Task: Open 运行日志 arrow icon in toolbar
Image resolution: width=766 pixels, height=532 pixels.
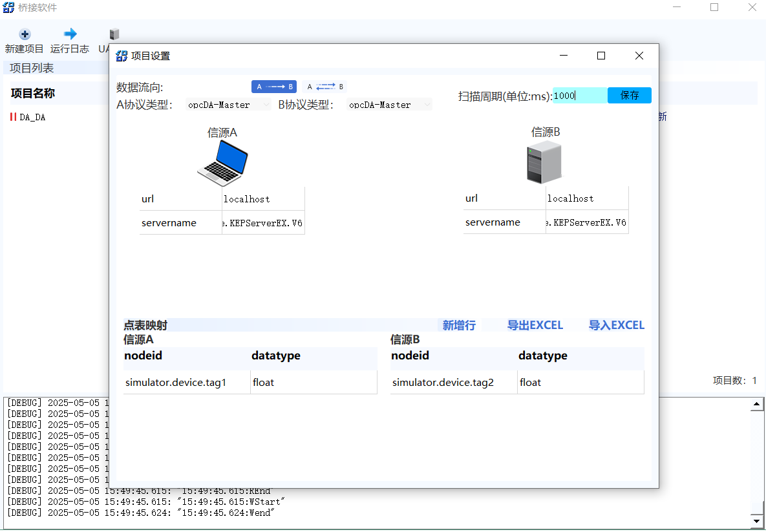Action: [x=70, y=34]
